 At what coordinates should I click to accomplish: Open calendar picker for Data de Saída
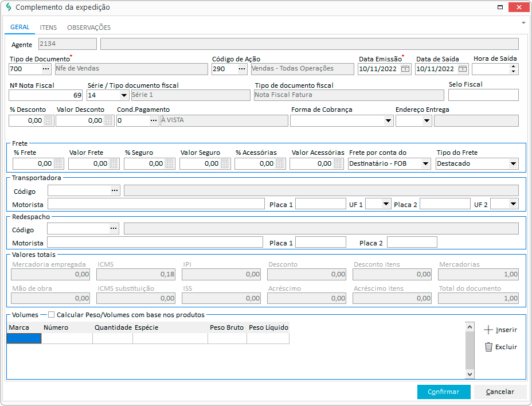(463, 69)
